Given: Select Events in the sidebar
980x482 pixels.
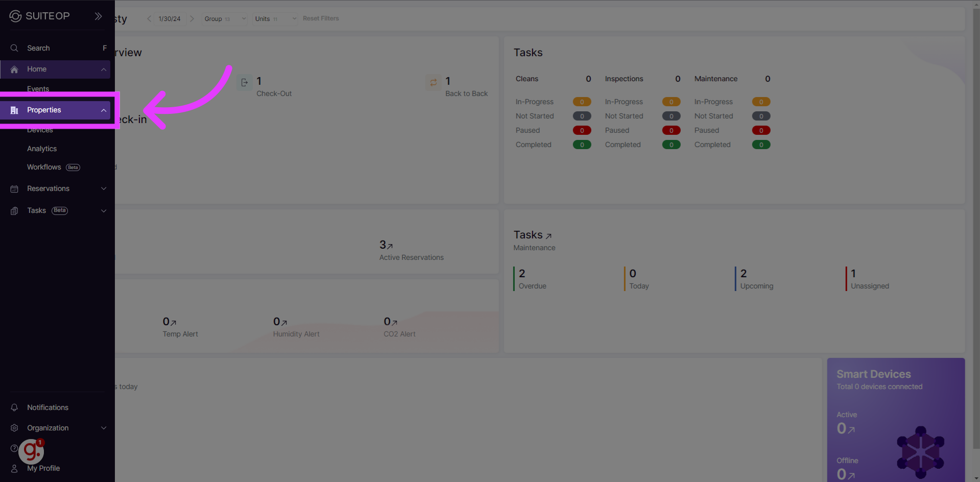Looking at the screenshot, I should (x=38, y=89).
